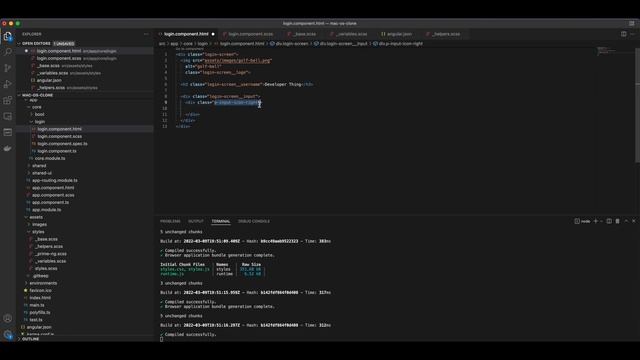
Task: Click the unsaved dot on login.component.html tab
Action: point(213,34)
